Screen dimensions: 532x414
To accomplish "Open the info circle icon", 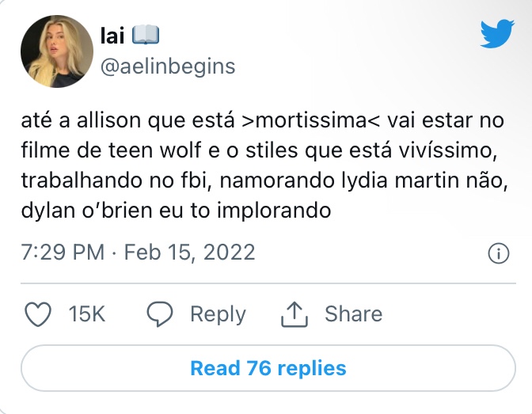I will [497, 253].
